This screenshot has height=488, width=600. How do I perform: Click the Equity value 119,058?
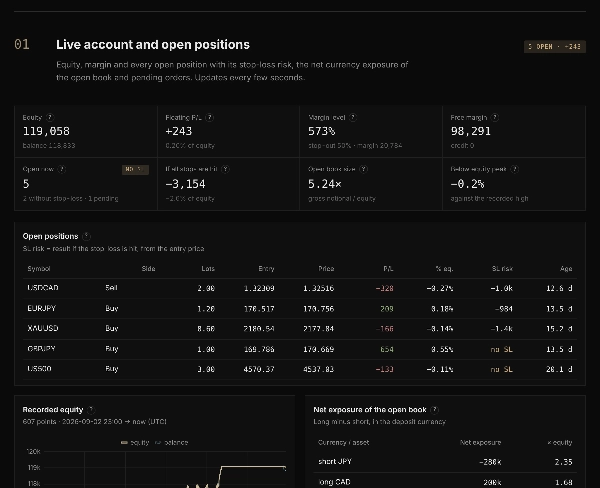[x=46, y=131]
